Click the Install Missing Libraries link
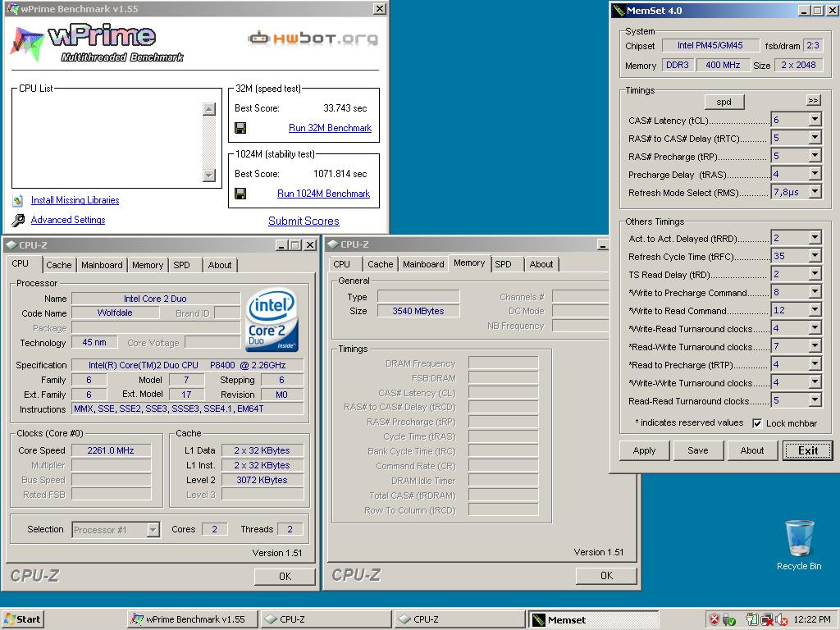Screen dimensions: 840x630 75,200
